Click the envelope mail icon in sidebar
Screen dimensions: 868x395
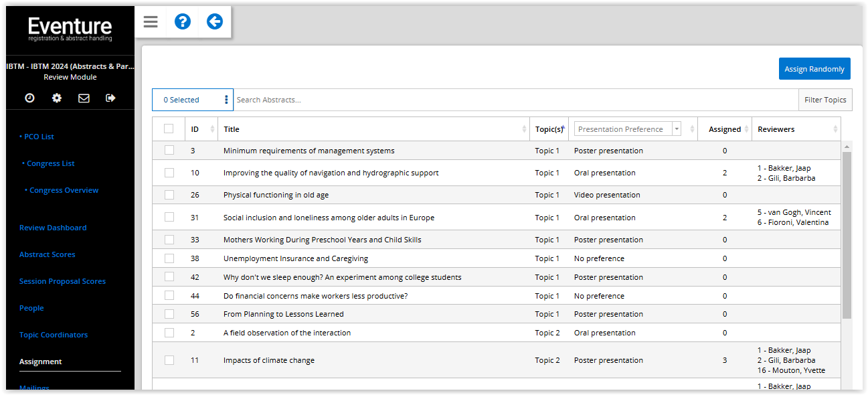coord(84,98)
